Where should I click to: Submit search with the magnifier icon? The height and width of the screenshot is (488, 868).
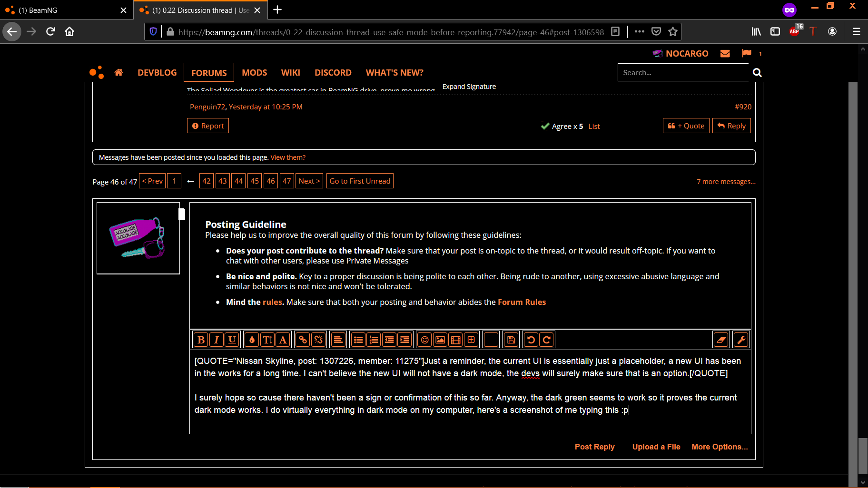click(x=757, y=72)
